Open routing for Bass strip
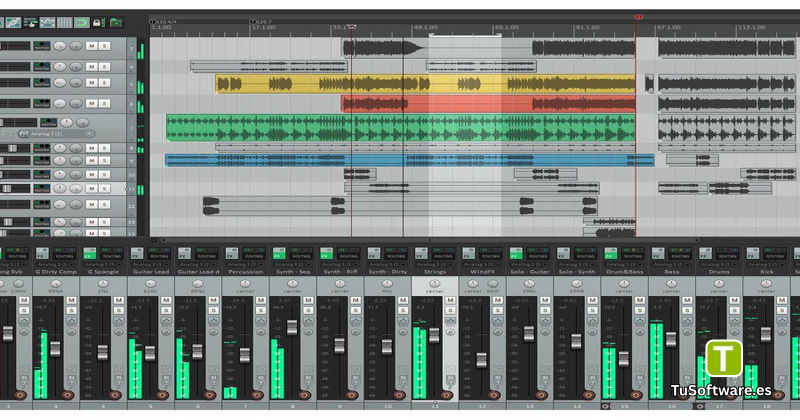800x420 pixels. [x=681, y=254]
